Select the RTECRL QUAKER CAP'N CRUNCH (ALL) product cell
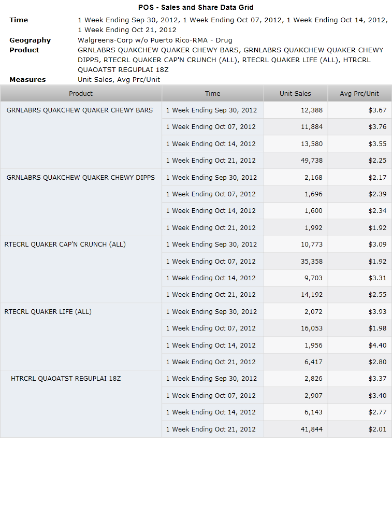The height and width of the screenshot is (532, 392). coord(81,269)
